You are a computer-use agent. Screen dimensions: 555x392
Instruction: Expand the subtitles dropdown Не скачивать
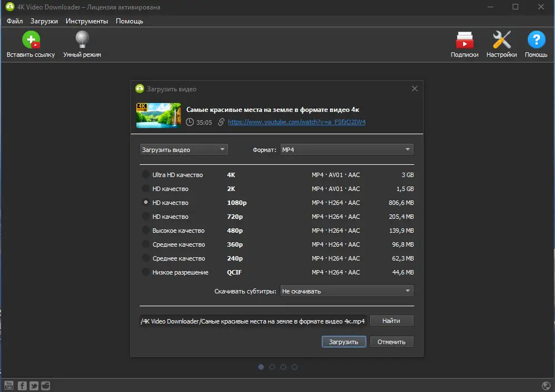tap(347, 291)
